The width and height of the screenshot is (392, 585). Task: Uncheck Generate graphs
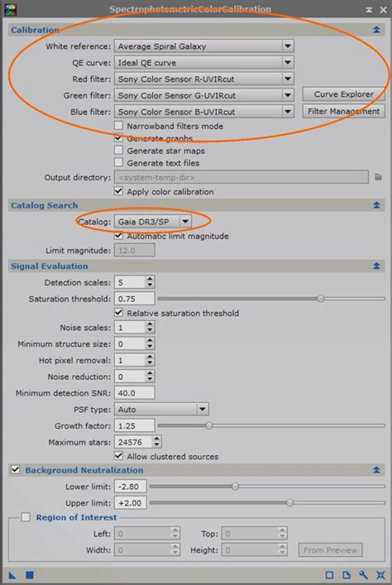[x=118, y=138]
